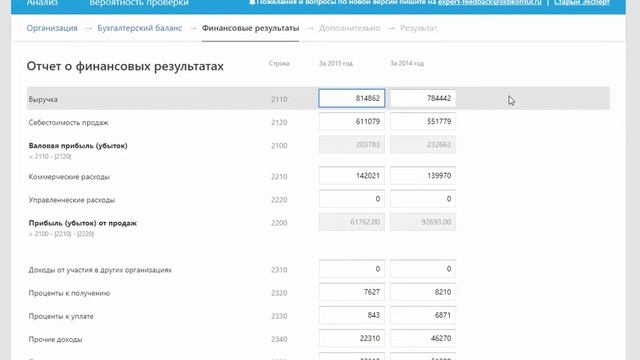Click Управленческие расходы 2015 field
The width and height of the screenshot is (640, 360).
pyautogui.click(x=352, y=199)
